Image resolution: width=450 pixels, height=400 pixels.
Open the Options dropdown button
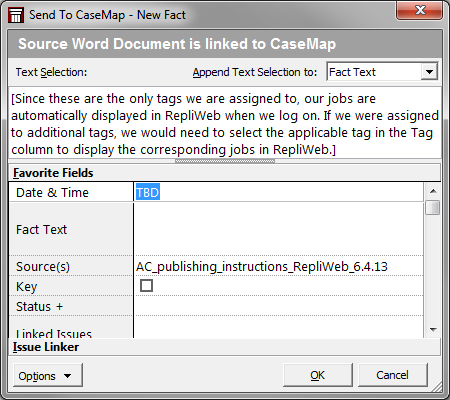point(48,376)
